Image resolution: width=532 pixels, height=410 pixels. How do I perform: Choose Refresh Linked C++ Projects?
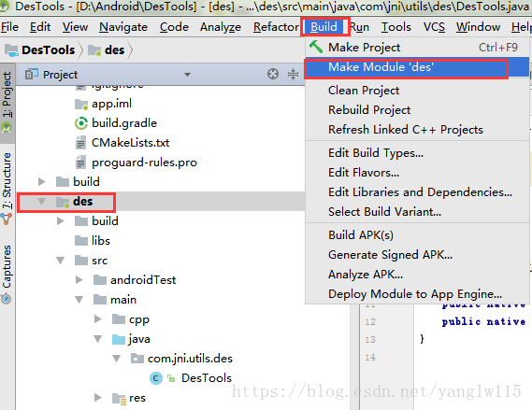[x=417, y=130]
